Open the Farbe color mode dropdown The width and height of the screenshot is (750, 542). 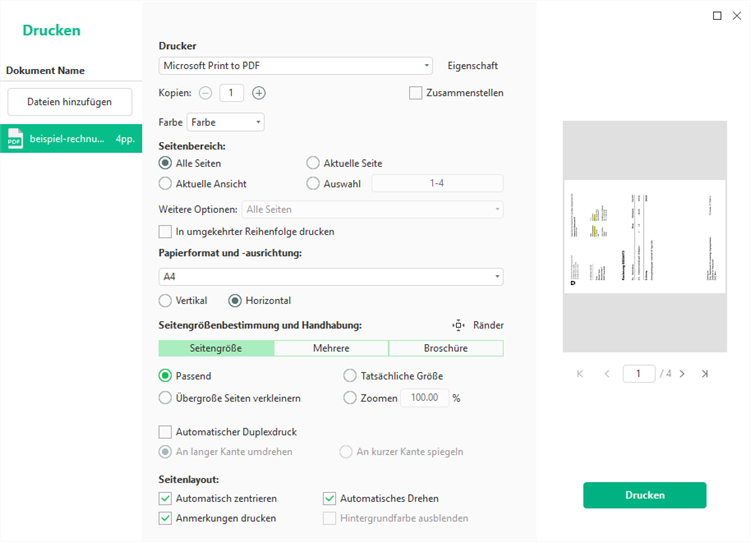225,122
